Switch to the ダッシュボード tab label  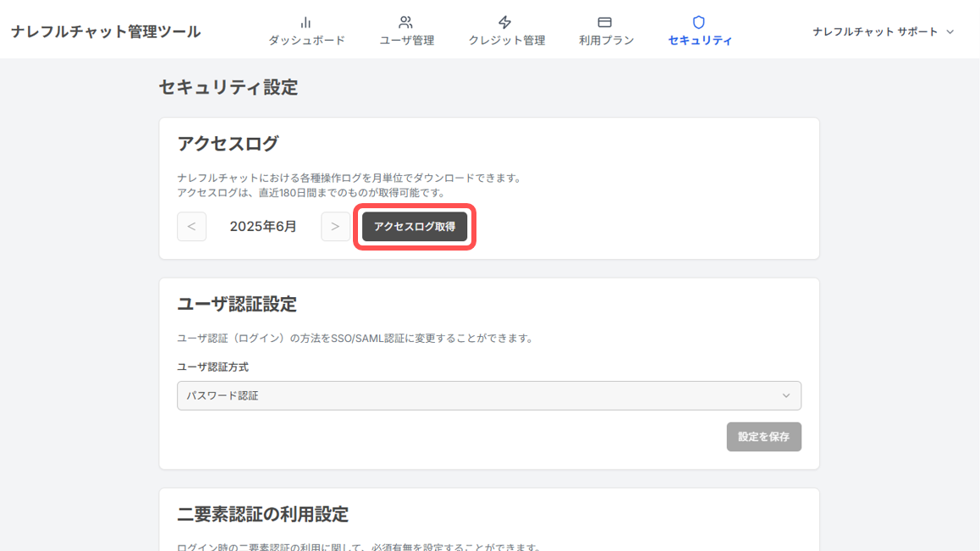pyautogui.click(x=306, y=41)
